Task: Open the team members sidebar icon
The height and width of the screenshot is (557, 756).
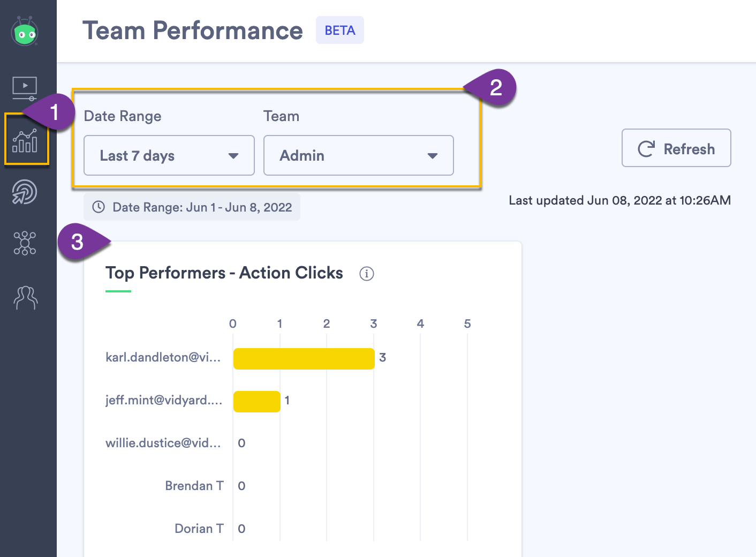Action: (25, 297)
